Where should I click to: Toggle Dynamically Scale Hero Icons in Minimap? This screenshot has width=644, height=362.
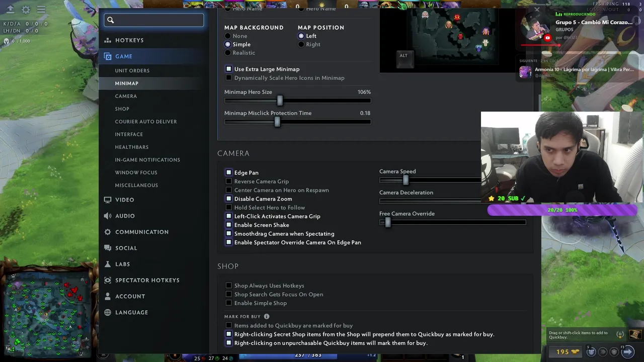[229, 78]
